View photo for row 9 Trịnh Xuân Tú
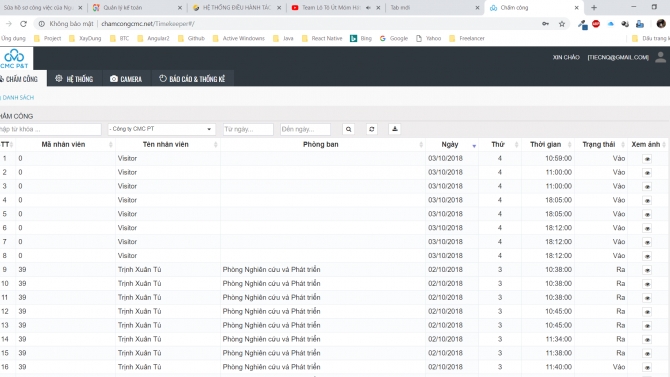This screenshot has height=377, width=670. (647, 270)
